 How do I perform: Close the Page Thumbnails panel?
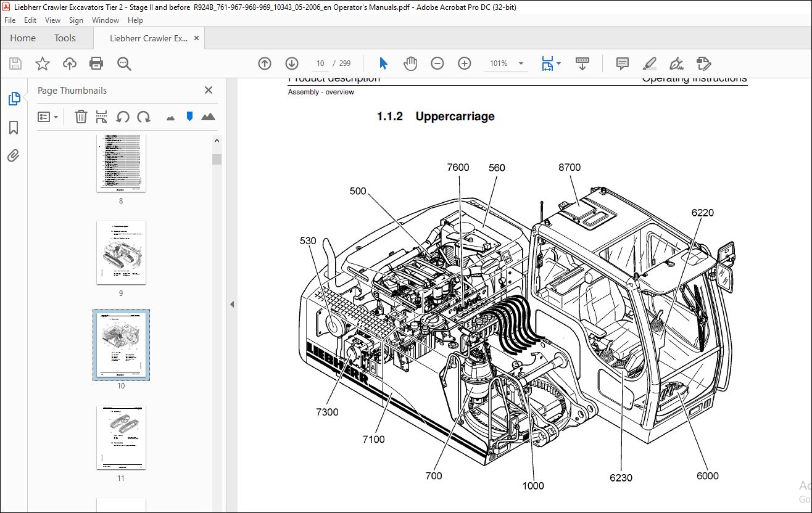click(x=209, y=90)
